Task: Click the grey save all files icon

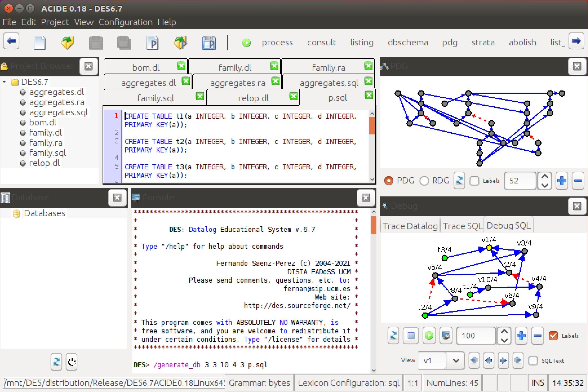Action: (124, 43)
